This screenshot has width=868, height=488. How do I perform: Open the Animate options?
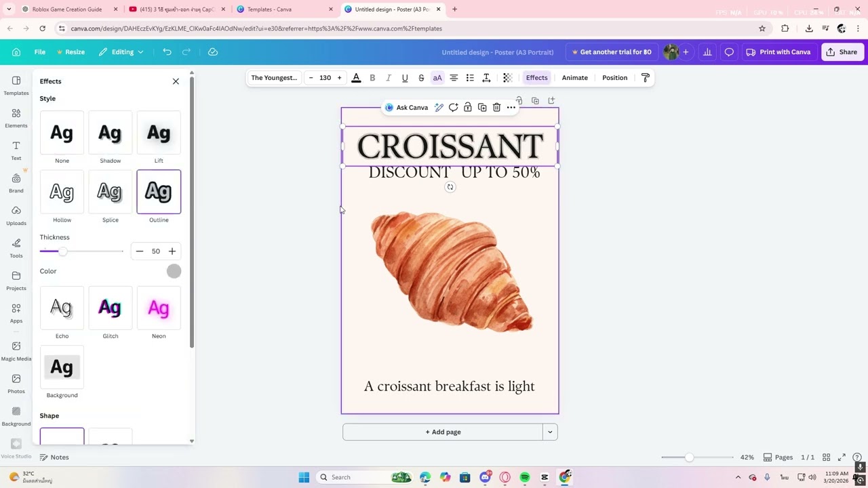574,78
